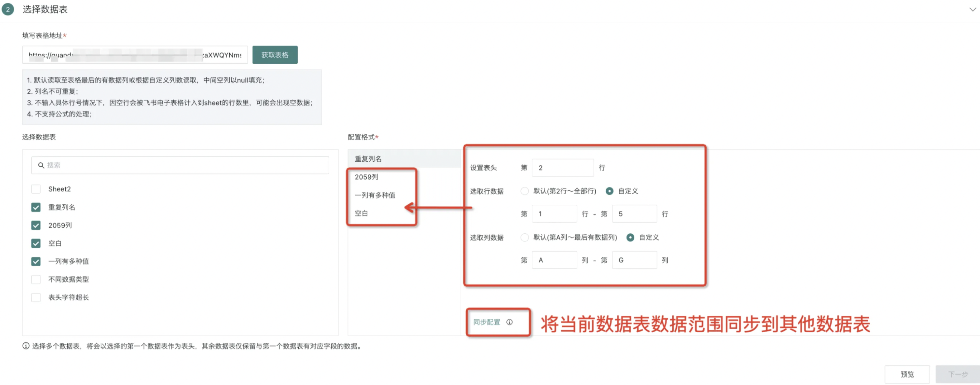Click the step 2 number badge
The image size is (980, 385).
tap(8, 10)
